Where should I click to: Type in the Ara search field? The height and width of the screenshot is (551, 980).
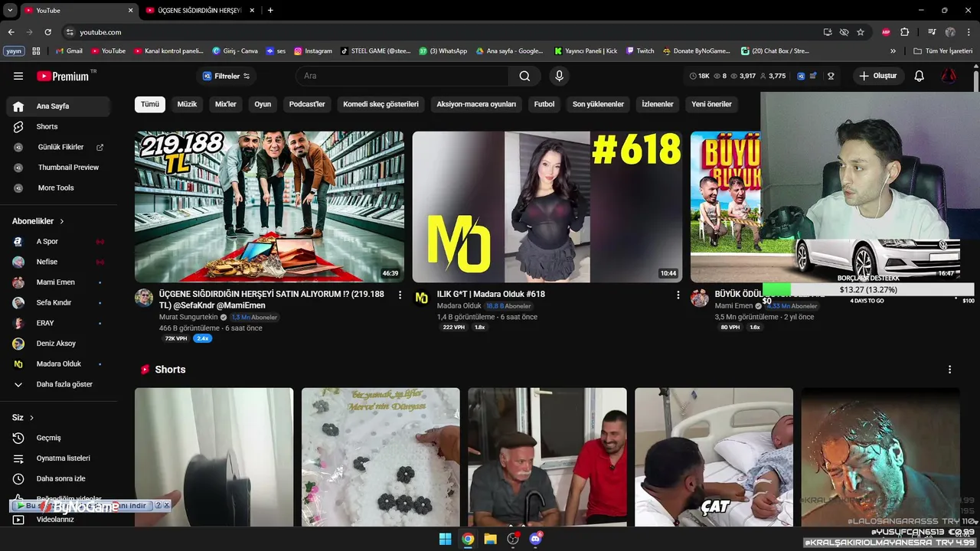coord(402,76)
